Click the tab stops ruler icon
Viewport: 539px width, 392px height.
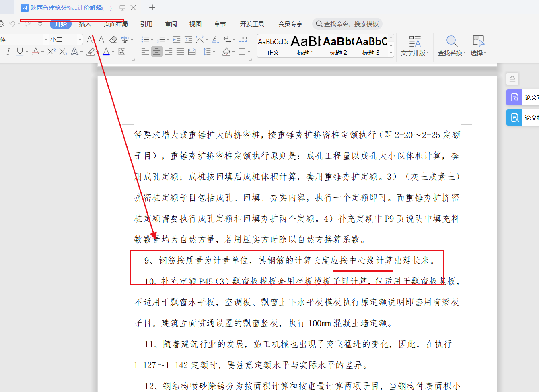pos(243,39)
